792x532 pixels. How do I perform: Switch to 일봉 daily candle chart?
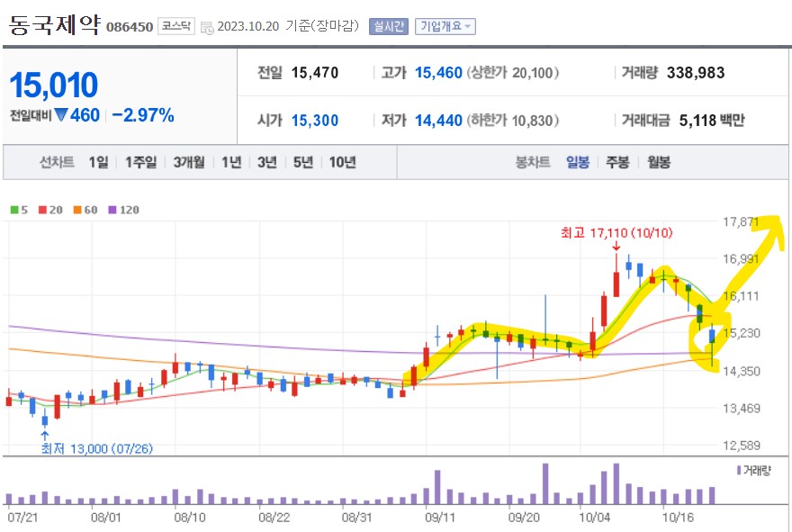click(578, 162)
